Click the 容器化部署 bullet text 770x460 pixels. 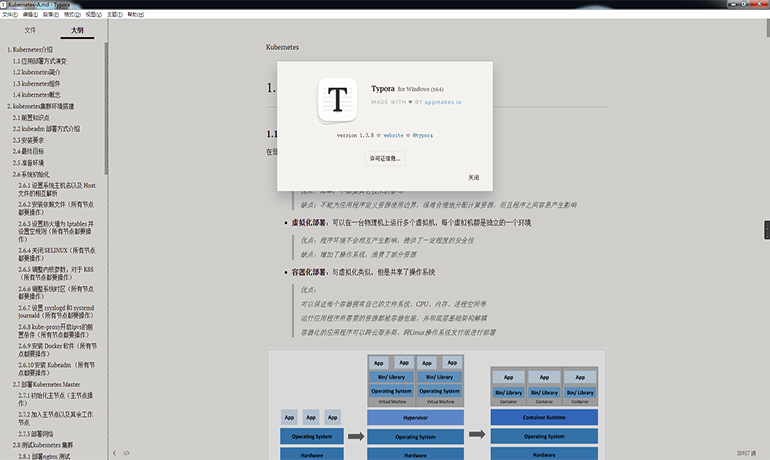(x=363, y=272)
